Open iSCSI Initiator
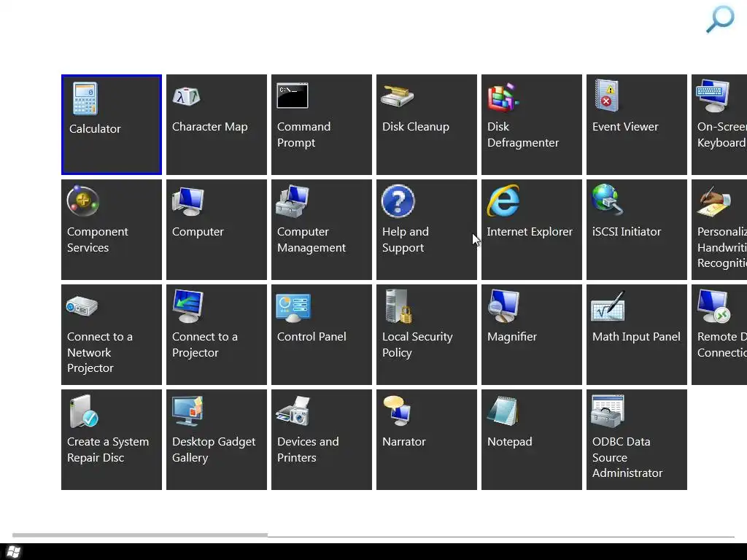Viewport: 747px width, 560px height. pyautogui.click(x=637, y=230)
